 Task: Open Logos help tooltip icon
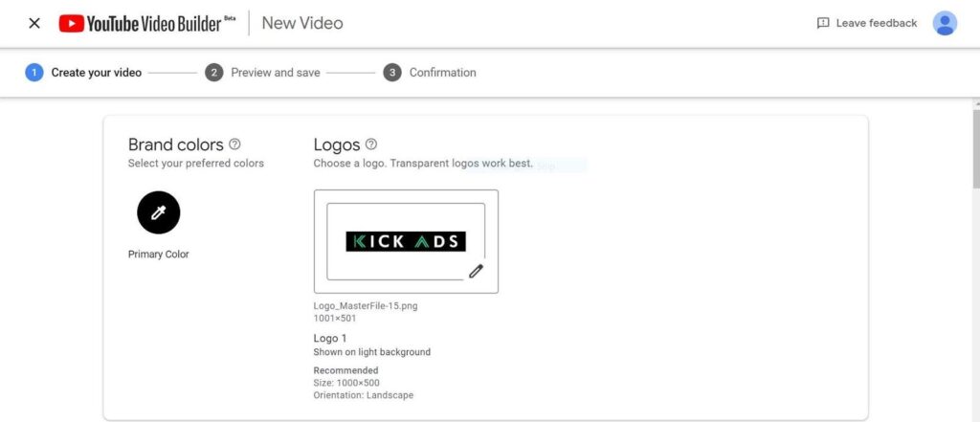click(x=370, y=144)
